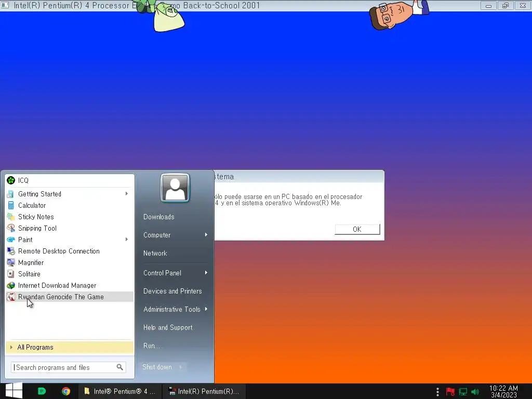Restore down the demo window
This screenshot has width=532, height=399.
point(506,6)
